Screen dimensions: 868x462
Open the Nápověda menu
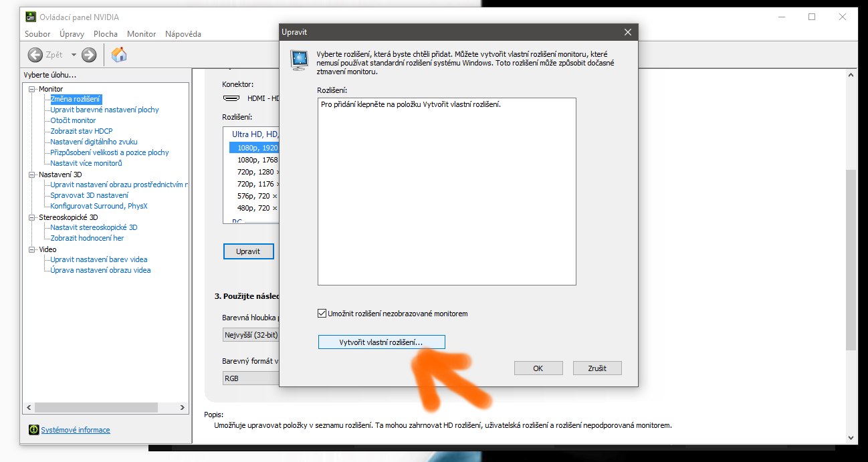183,34
